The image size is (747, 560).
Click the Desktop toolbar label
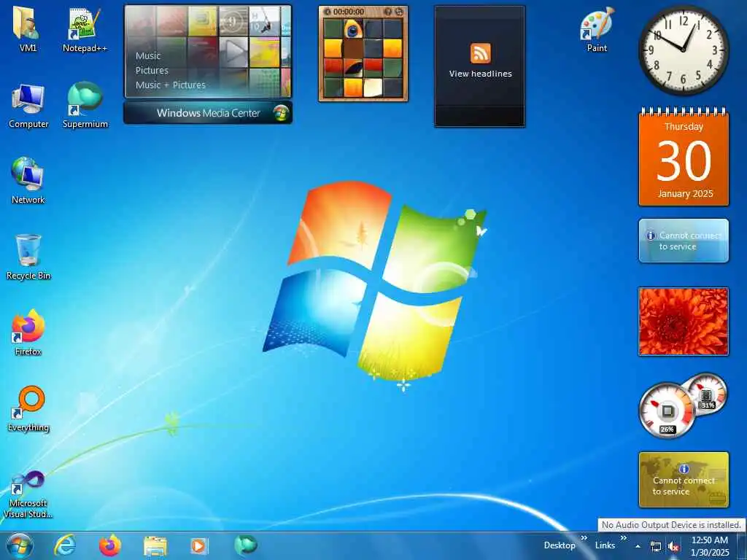click(x=560, y=545)
